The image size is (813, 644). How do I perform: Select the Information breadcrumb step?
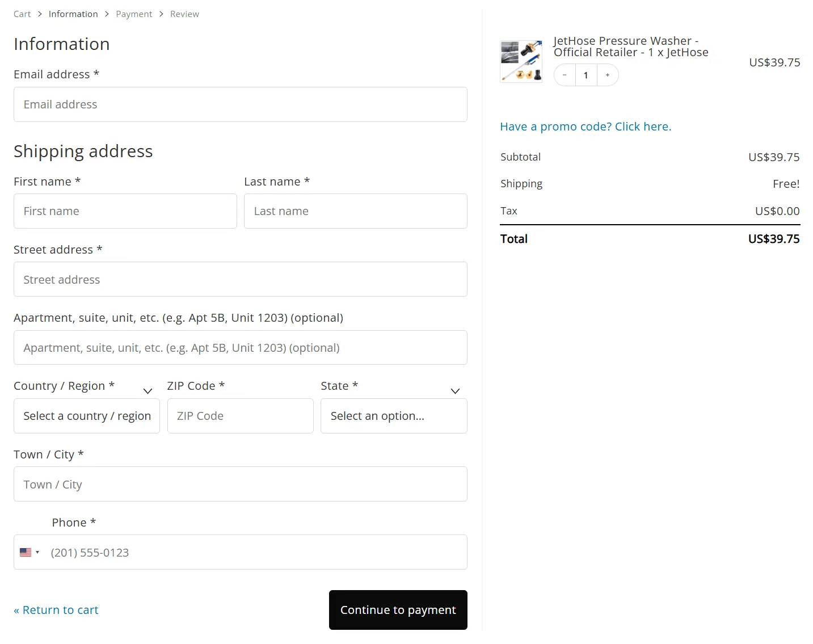coord(73,14)
